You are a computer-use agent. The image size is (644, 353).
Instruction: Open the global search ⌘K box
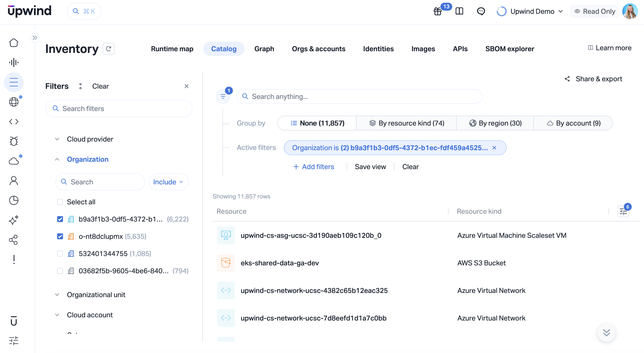pyautogui.click(x=84, y=11)
